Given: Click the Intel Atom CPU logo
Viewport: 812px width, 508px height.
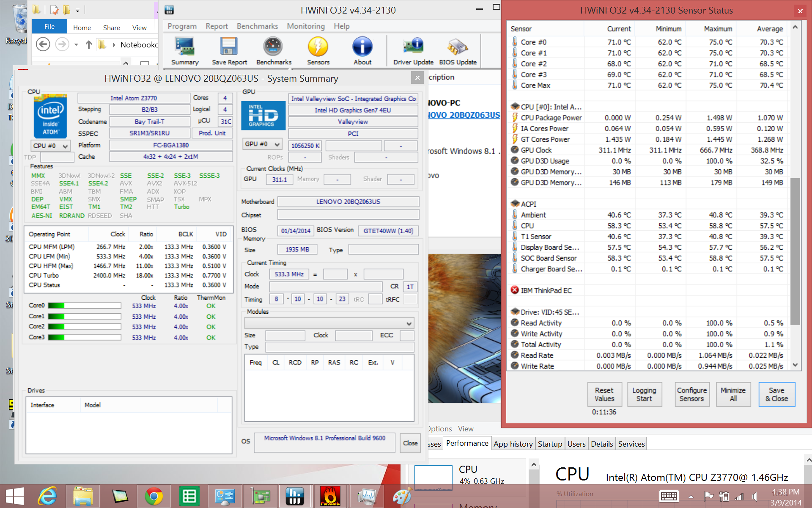Looking at the screenshot, I should coord(50,116).
